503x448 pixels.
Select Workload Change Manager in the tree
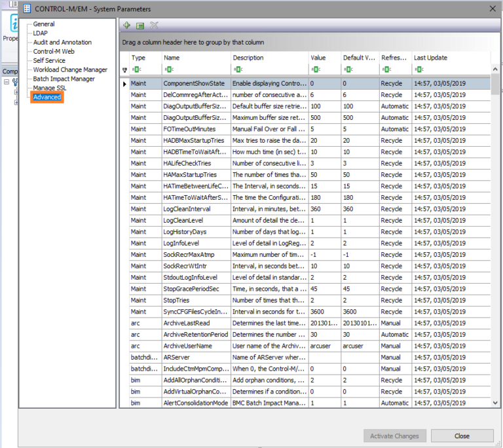pyautogui.click(x=70, y=69)
